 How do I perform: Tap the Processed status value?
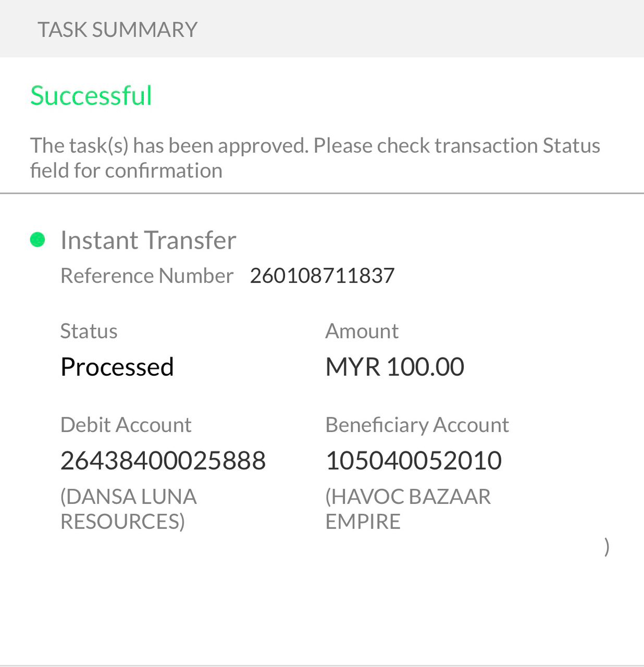tap(117, 367)
